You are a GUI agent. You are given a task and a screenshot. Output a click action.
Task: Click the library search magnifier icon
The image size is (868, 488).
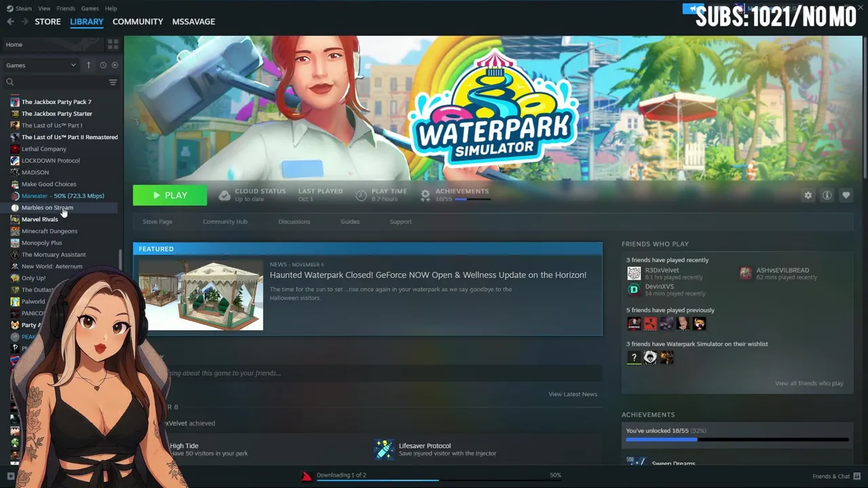(x=10, y=82)
